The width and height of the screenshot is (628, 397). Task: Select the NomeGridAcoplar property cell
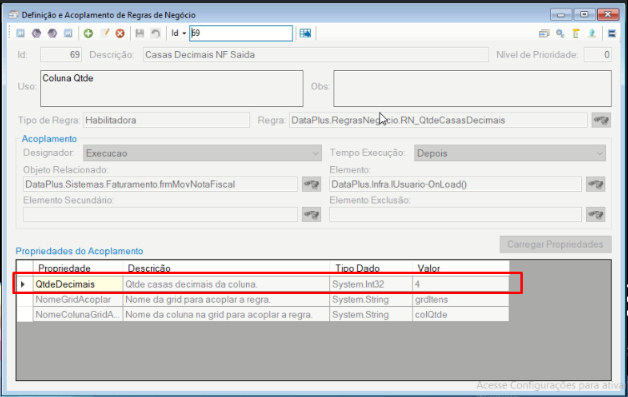[78, 299]
